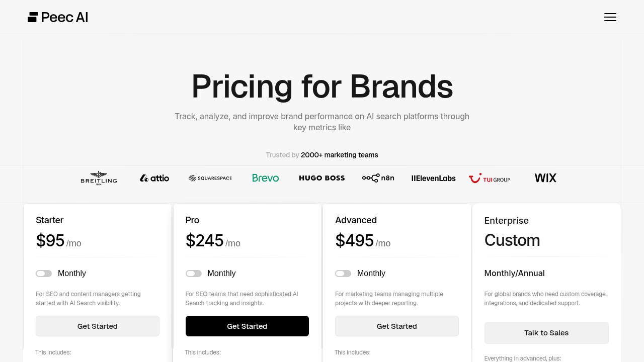
Task: Toggle Pro plan billing switch
Action: (x=194, y=274)
